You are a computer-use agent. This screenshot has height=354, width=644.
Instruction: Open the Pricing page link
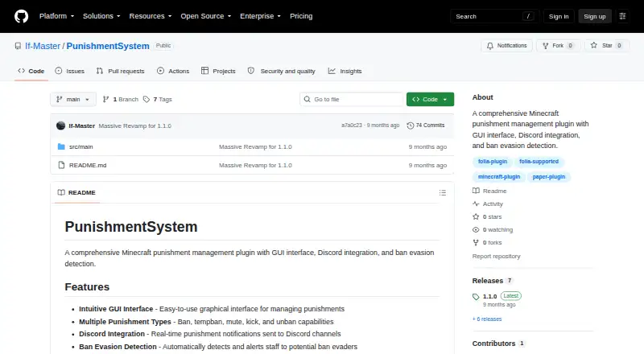click(301, 16)
